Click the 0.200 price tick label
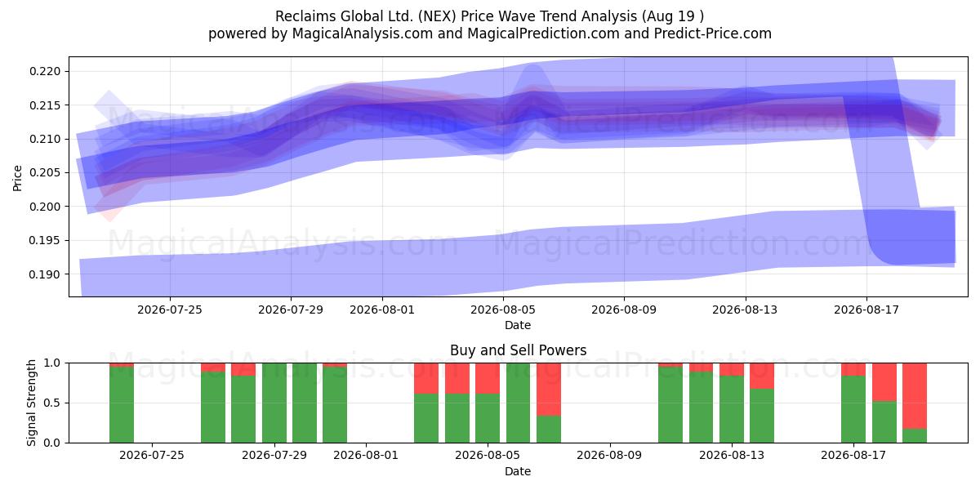Image resolution: width=980 pixels, height=490 pixels. coord(47,207)
